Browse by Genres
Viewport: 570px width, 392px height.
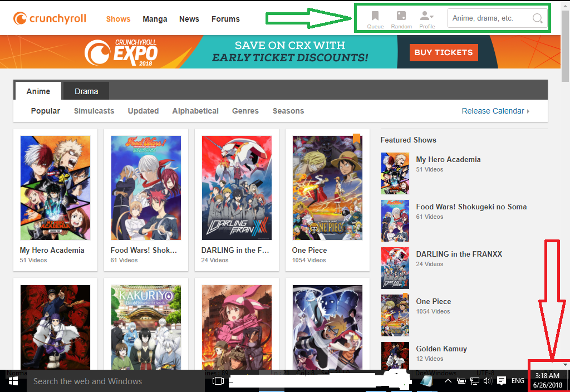pos(245,111)
